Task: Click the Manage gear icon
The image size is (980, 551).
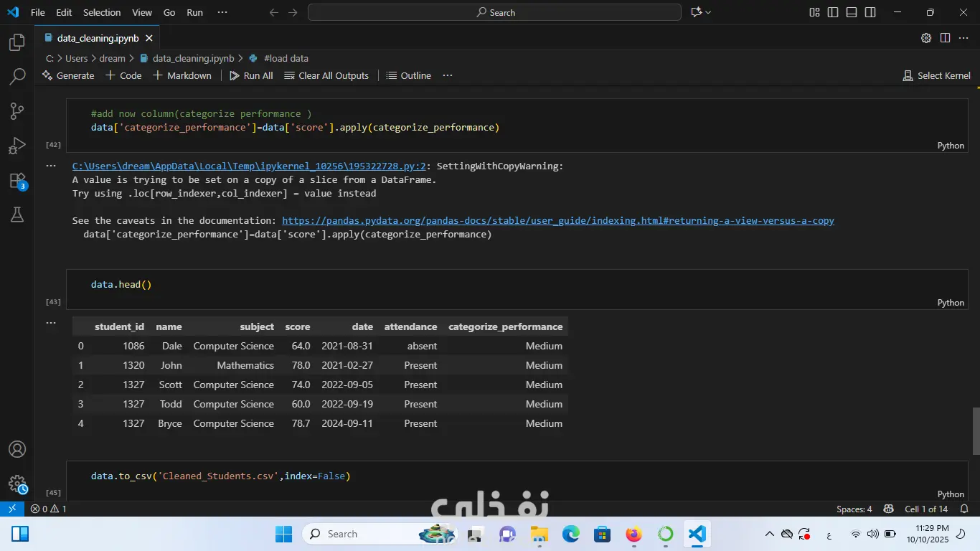Action: [x=17, y=484]
